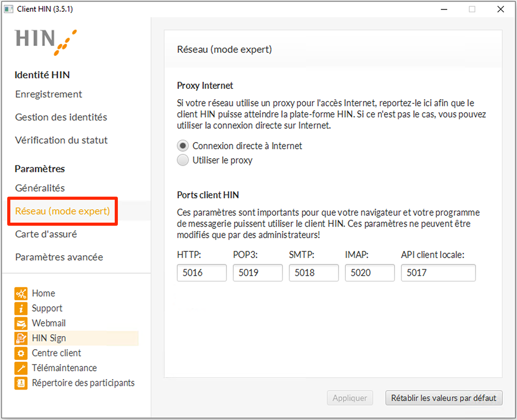Screen dimensions: 517x420
Task: Switch to Généralités settings
Action: [40, 188]
